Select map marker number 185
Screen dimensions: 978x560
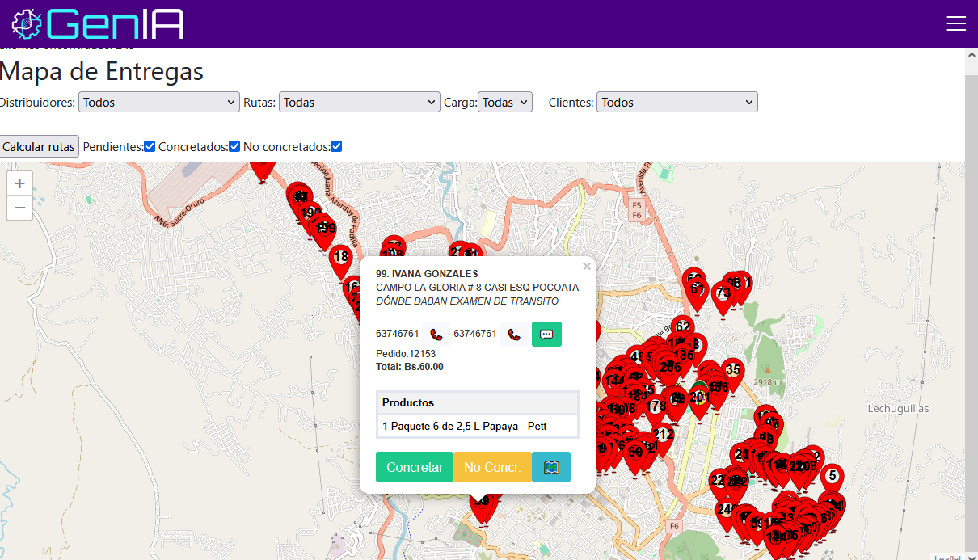[x=684, y=360]
